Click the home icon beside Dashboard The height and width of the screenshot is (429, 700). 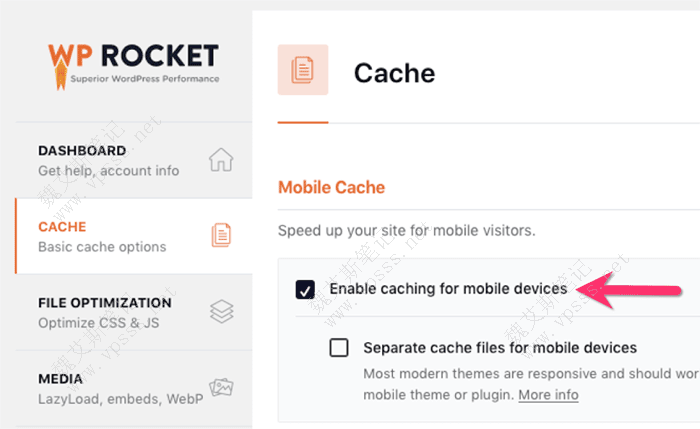(x=220, y=160)
